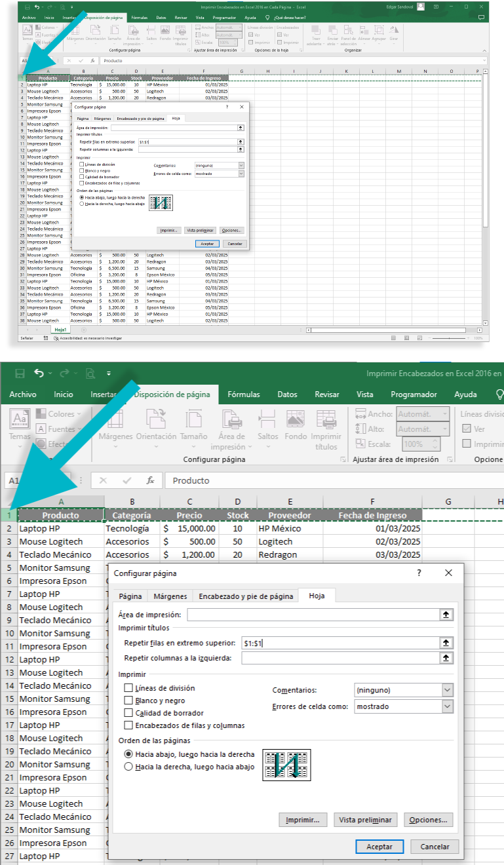Image resolution: width=504 pixels, height=865 pixels.
Task: Open Saltos page breaks tool
Action: click(267, 424)
